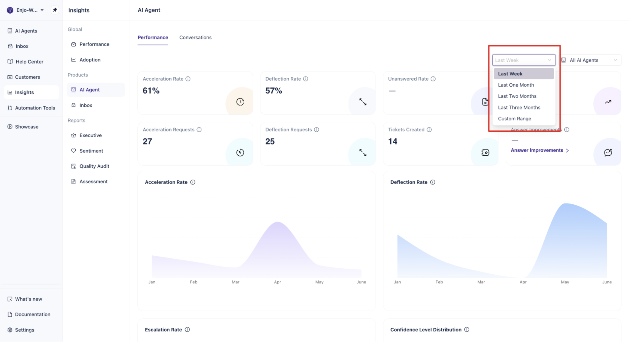
Task: Go to AI Agents in main sidebar
Action: click(x=26, y=31)
